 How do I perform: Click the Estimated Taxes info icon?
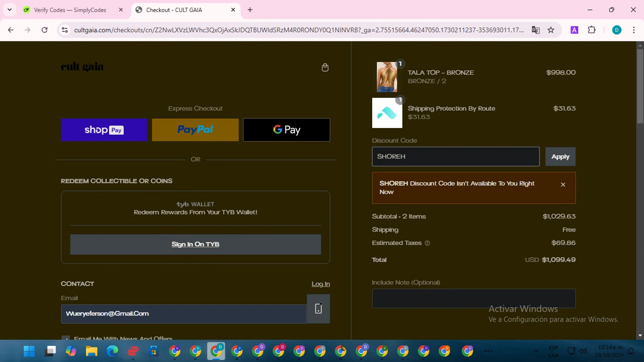point(427,243)
